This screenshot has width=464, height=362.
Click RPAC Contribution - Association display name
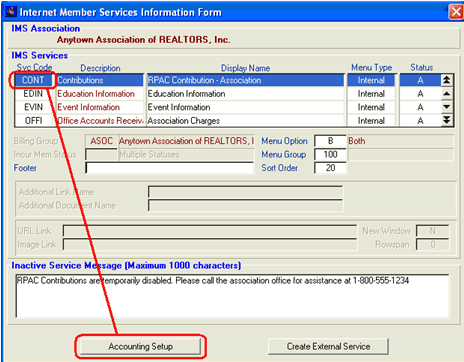coord(245,80)
